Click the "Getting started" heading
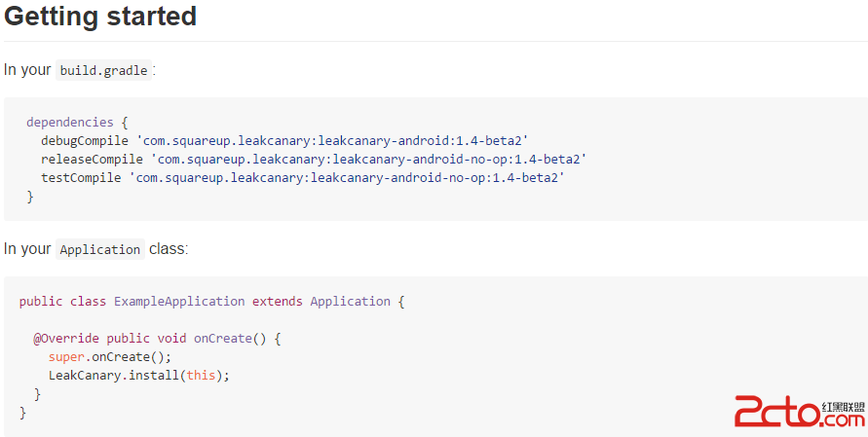This screenshot has width=868, height=437. (x=100, y=17)
